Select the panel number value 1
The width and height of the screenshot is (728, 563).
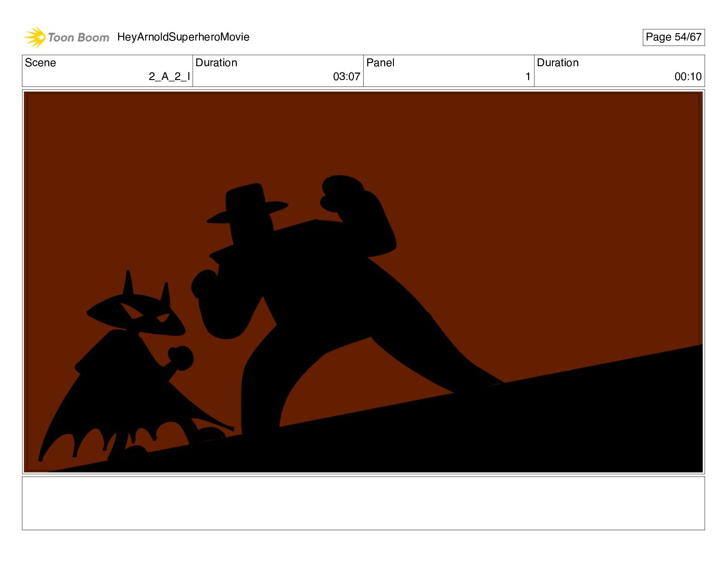[x=528, y=76]
